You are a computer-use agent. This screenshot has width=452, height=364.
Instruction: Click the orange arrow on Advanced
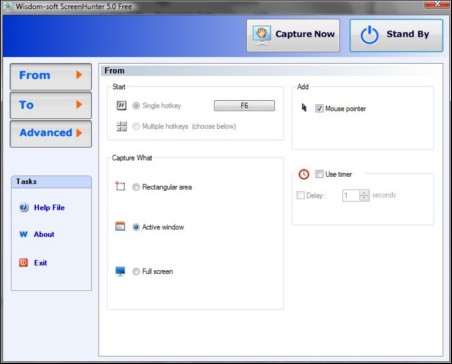(x=79, y=133)
